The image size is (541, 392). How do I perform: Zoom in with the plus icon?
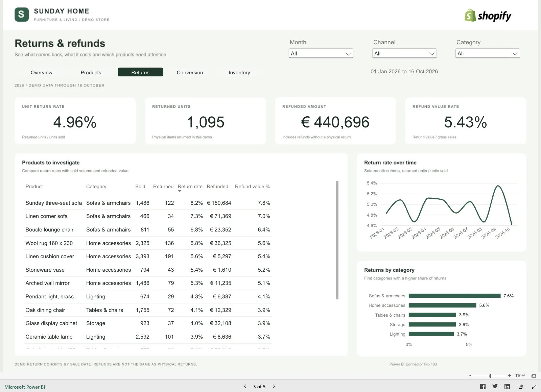tap(510, 376)
